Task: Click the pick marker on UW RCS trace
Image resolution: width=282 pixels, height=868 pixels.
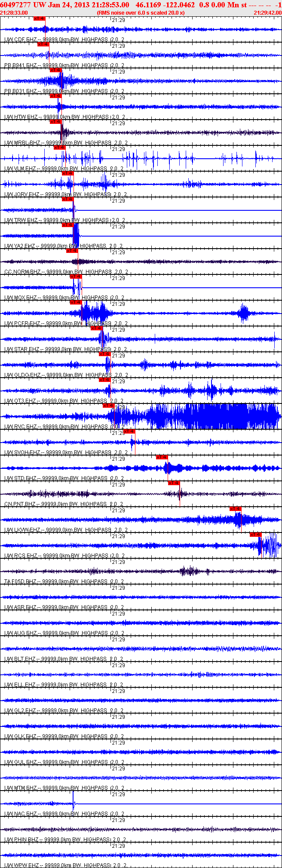Action: (x=255, y=535)
